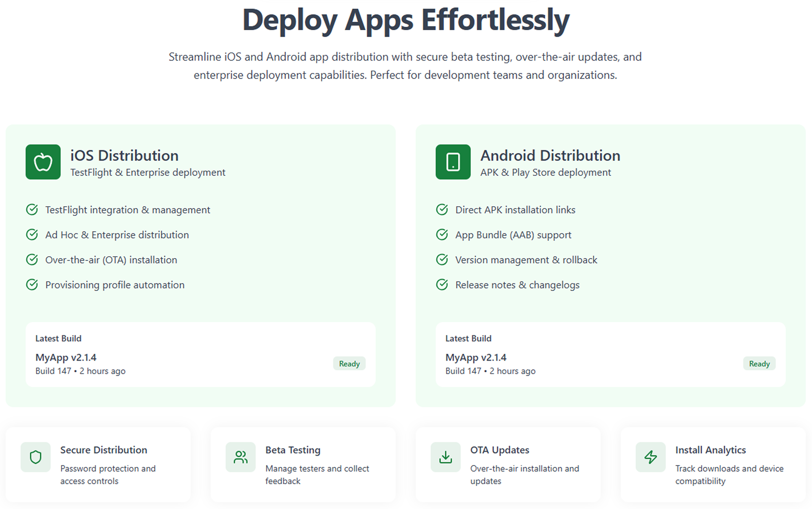Click MyApp v2.1.4 in the iOS latest build card

pos(66,357)
